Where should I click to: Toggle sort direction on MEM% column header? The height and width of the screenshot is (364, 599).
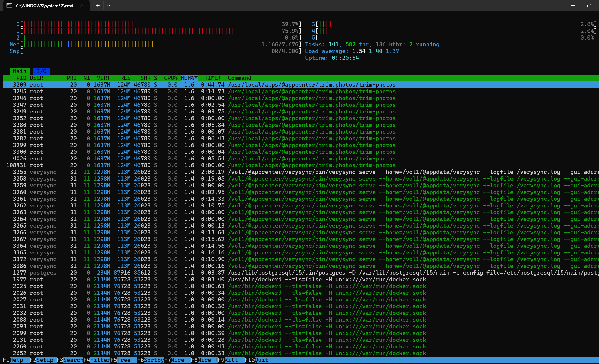(189, 78)
